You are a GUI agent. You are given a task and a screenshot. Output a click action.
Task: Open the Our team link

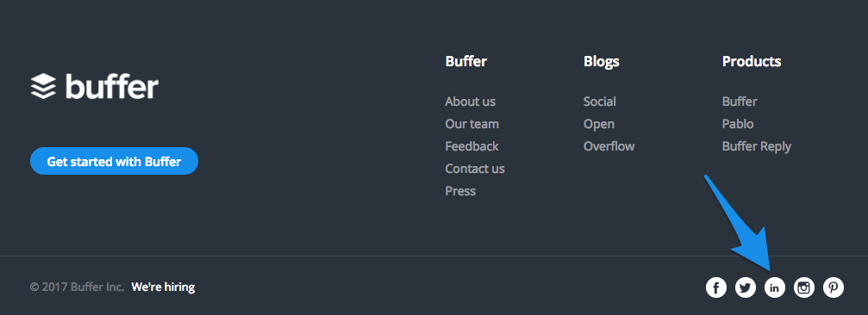472,124
